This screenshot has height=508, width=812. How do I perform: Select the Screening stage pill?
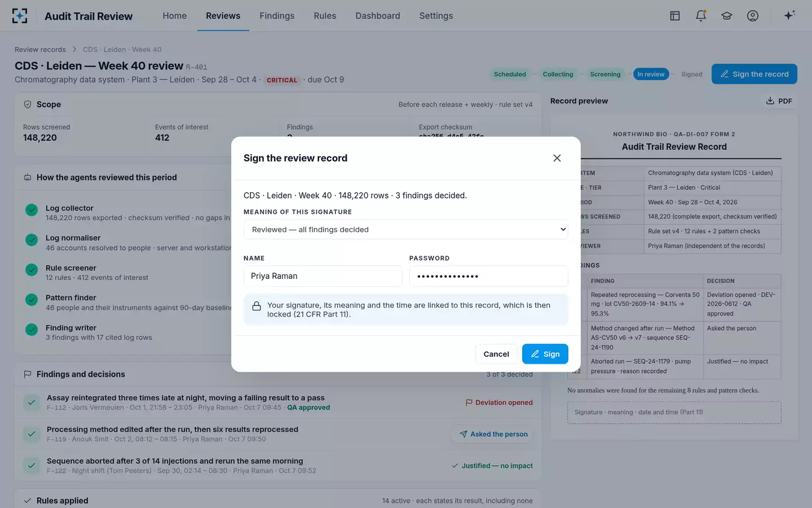click(x=605, y=74)
